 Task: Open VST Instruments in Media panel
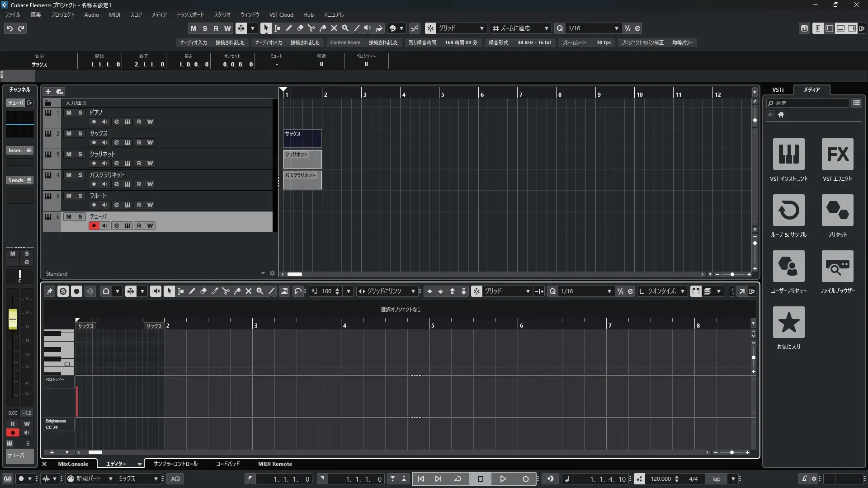pos(788,154)
